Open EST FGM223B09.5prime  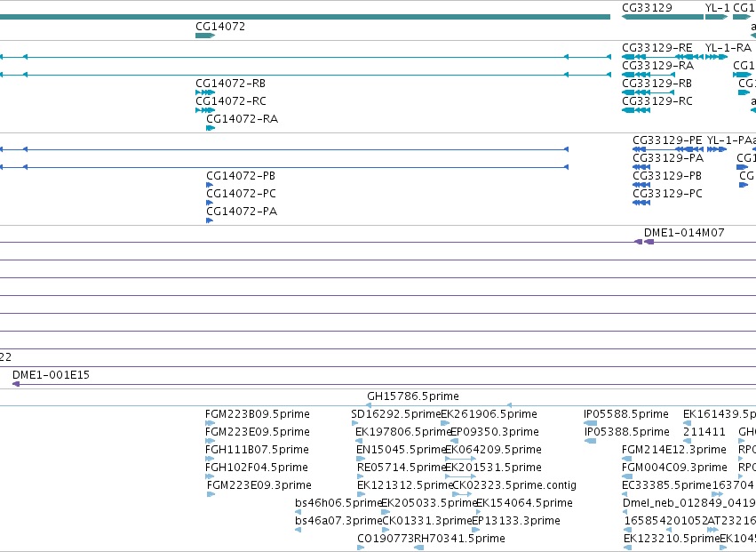[257, 414]
